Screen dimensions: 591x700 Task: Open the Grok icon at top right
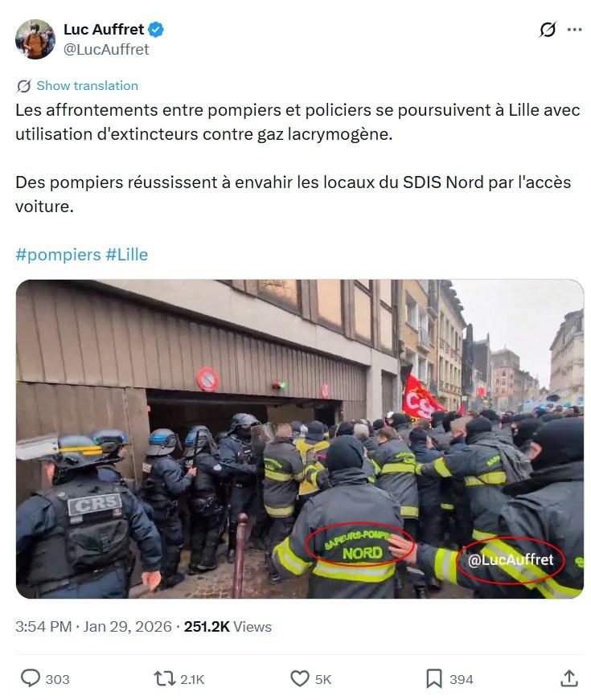pyautogui.click(x=548, y=30)
